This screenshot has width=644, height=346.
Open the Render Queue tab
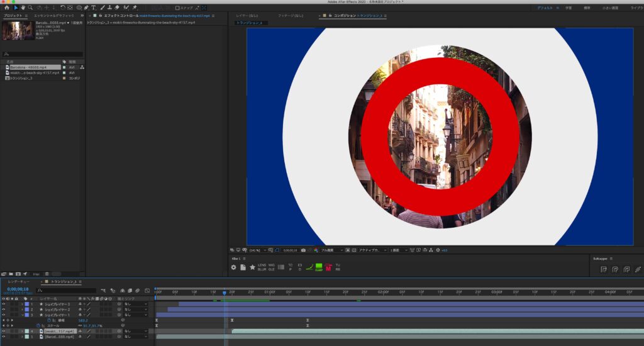pyautogui.click(x=19, y=281)
